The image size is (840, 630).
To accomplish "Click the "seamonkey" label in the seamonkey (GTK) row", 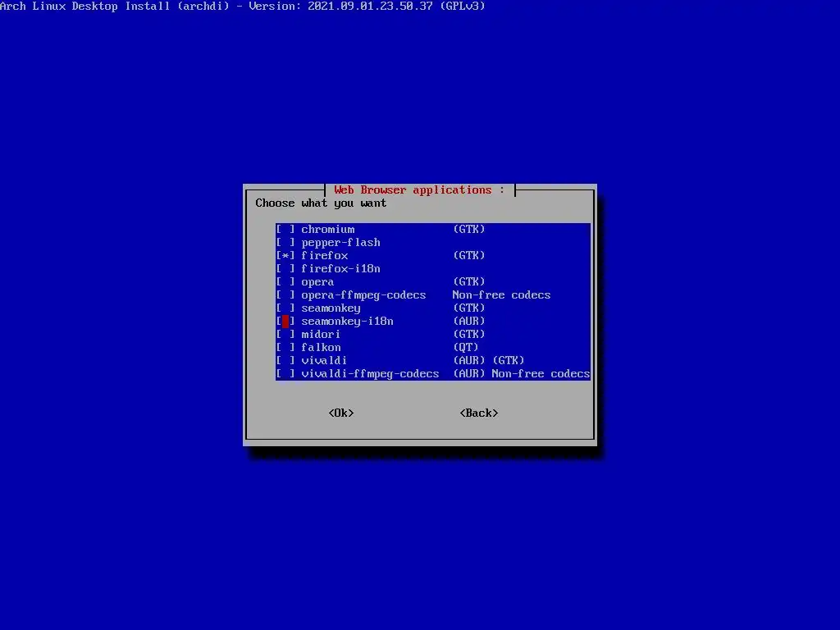I will coord(331,308).
